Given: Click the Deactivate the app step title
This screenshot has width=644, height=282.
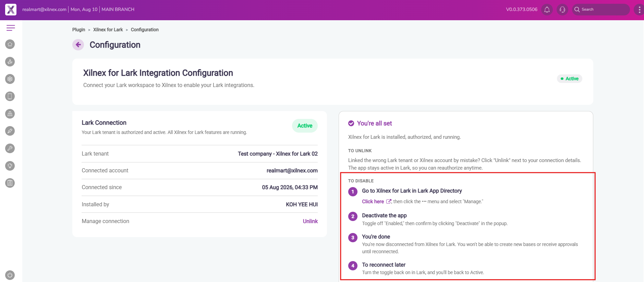Looking at the screenshot, I should click(x=384, y=216).
